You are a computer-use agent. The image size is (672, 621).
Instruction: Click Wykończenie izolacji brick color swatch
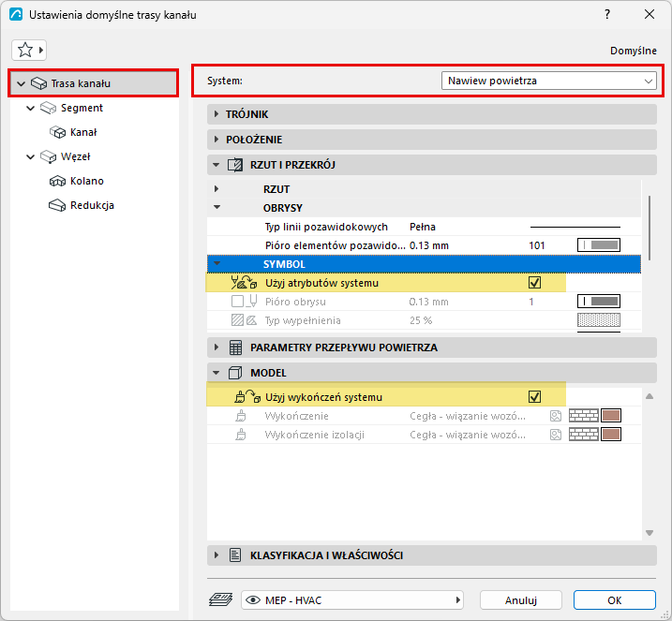[x=611, y=435]
